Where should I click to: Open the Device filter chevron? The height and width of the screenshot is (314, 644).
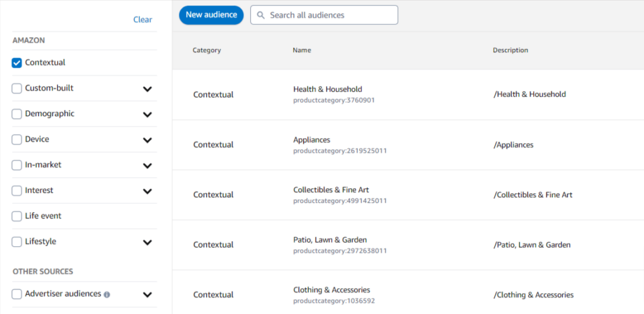pyautogui.click(x=147, y=140)
